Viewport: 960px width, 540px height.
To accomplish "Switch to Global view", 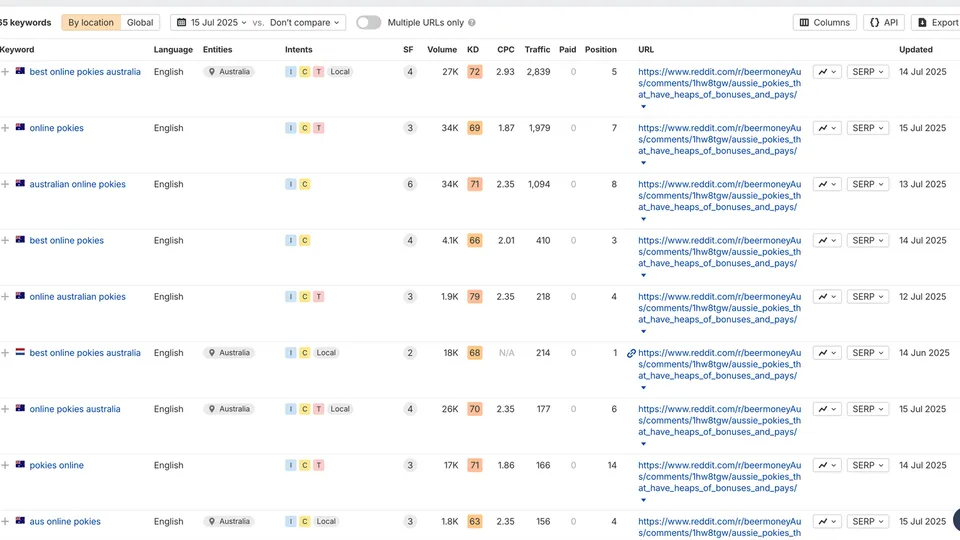I will coord(140,23).
